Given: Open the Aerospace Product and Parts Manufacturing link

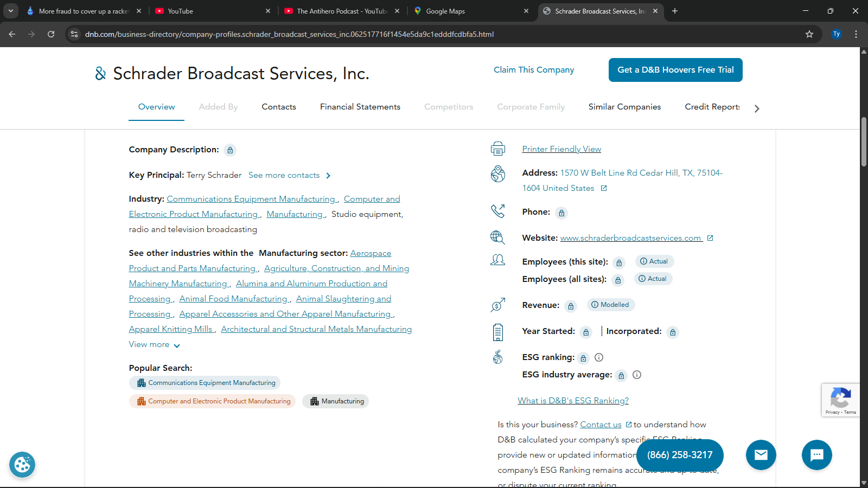Looking at the screenshot, I should 260,261.
